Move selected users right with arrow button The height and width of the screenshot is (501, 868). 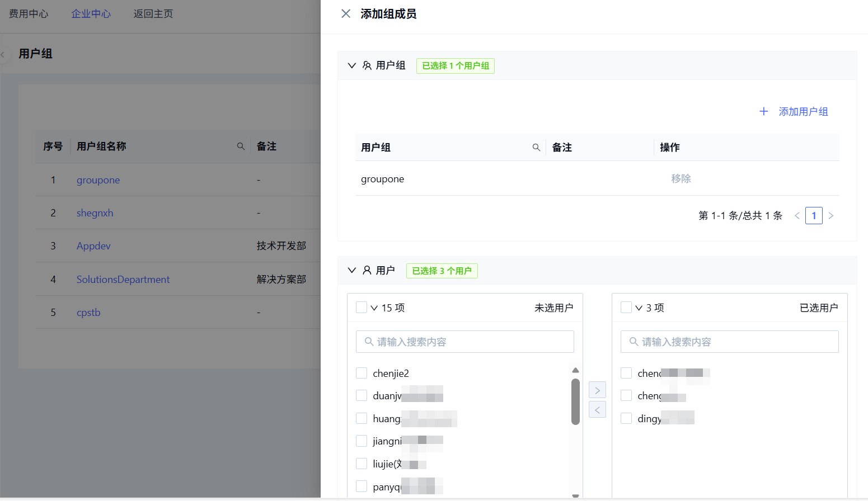click(x=597, y=390)
